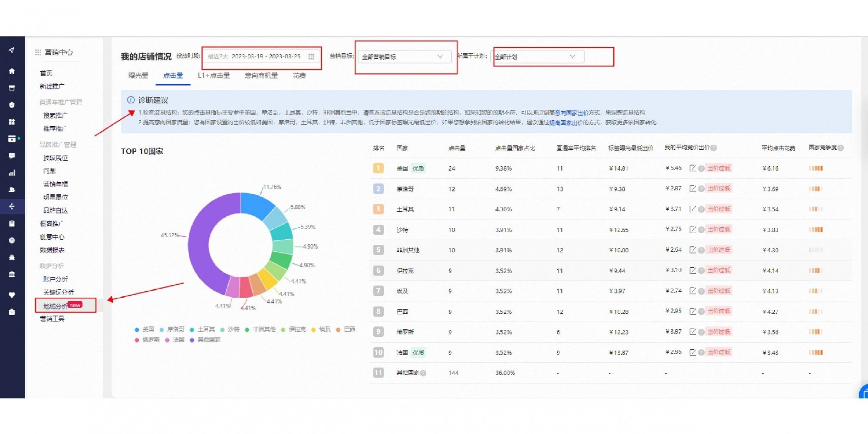Open the bar-chart icon in the dark sidebar

tap(12, 173)
